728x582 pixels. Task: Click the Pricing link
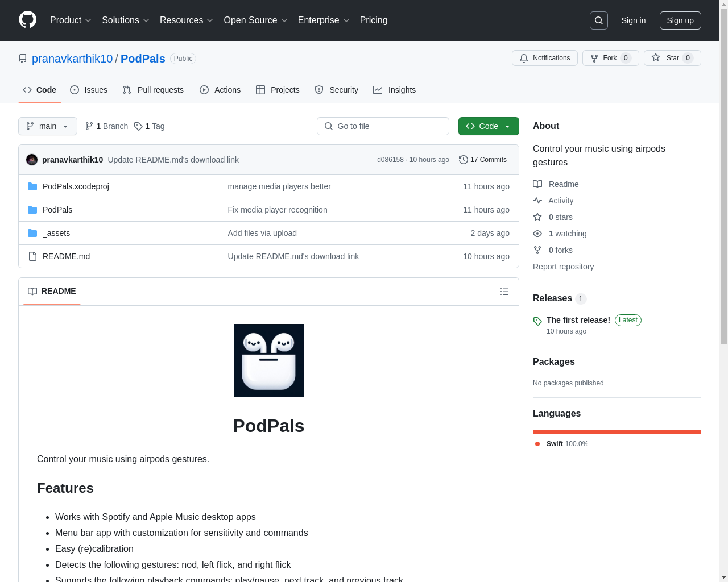coord(374,20)
